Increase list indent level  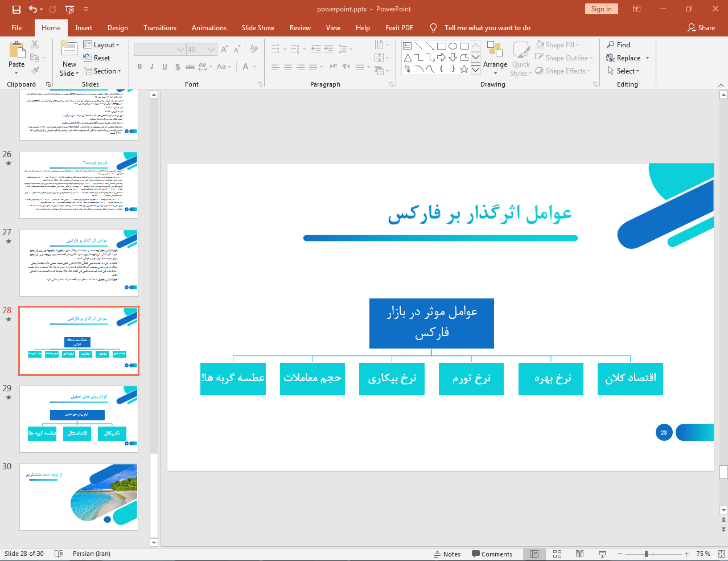point(328,49)
